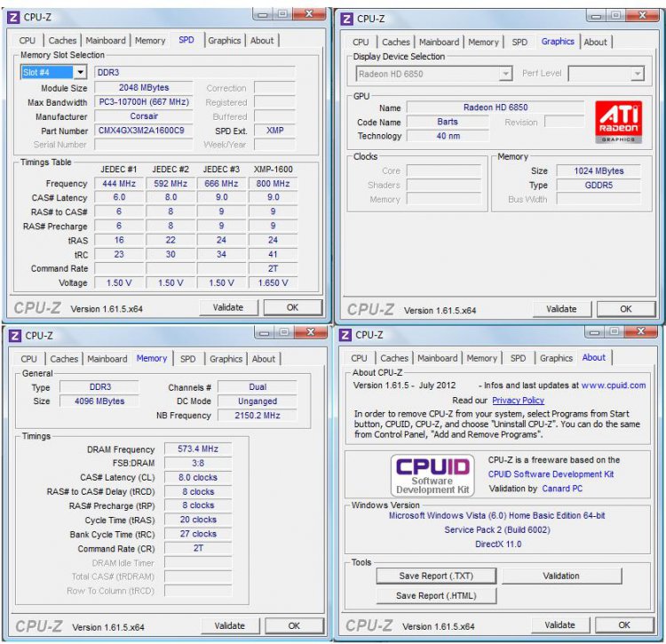Open About tab in the Graphics window
This screenshot has height=644, width=666.
(x=596, y=42)
